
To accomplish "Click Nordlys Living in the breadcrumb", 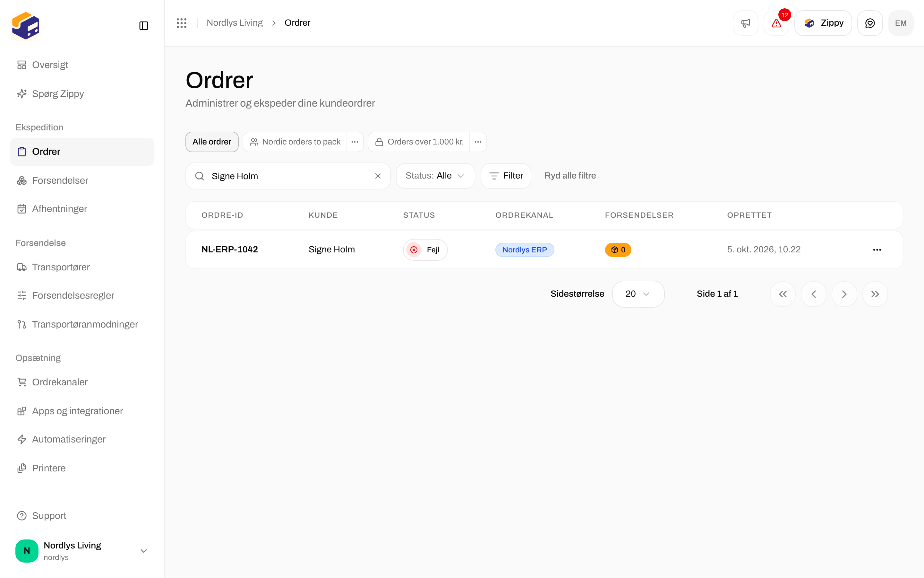I will tap(235, 23).
